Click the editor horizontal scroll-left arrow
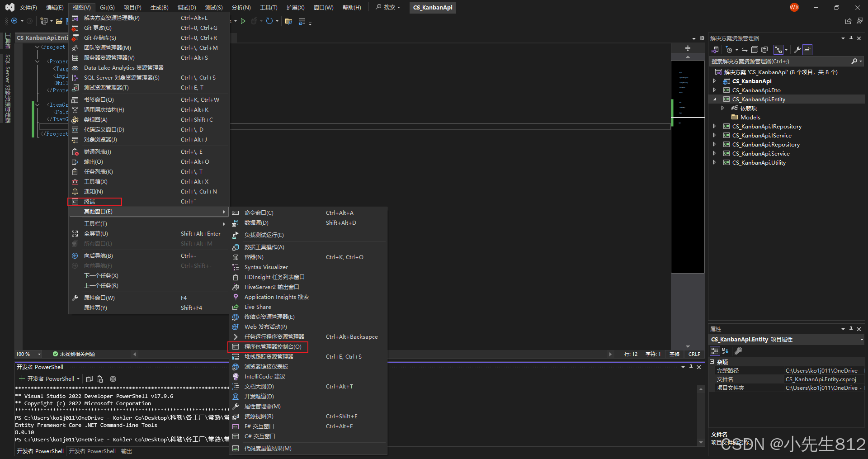 (x=134, y=354)
